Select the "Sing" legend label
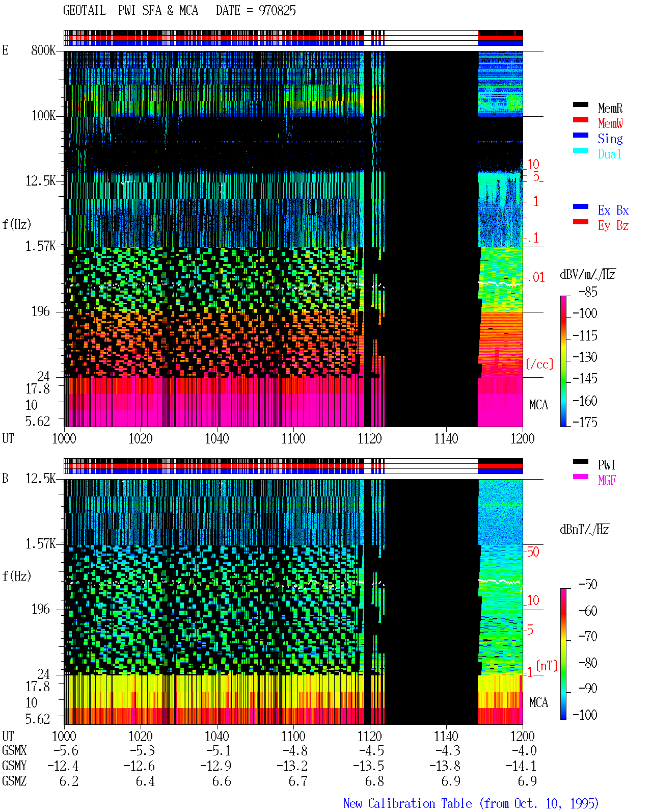 pyautogui.click(x=610, y=139)
